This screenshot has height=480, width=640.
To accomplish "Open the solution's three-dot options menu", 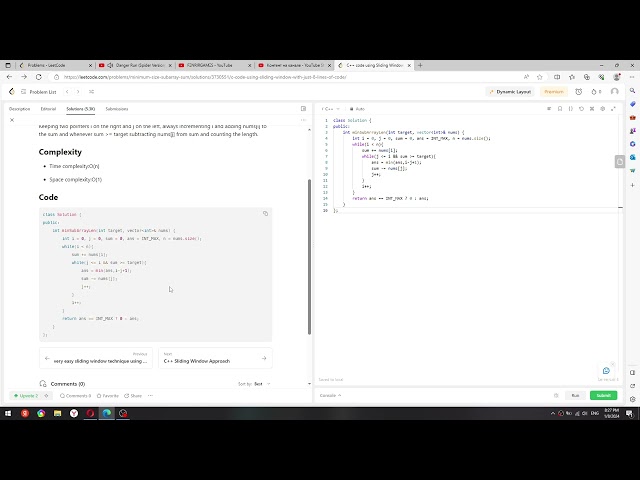I will point(303,120).
